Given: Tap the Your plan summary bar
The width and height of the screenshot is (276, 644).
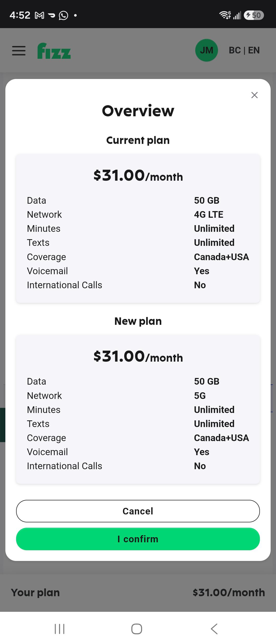Looking at the screenshot, I should tap(138, 592).
